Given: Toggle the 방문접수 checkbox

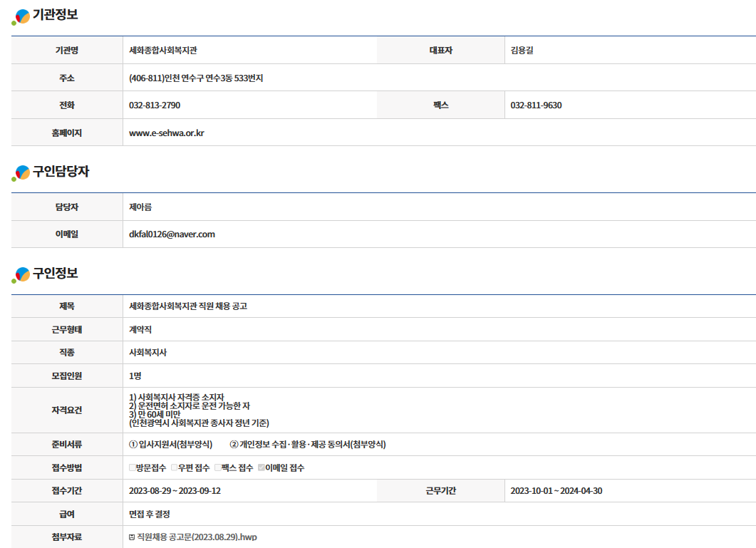Looking at the screenshot, I should (132, 468).
